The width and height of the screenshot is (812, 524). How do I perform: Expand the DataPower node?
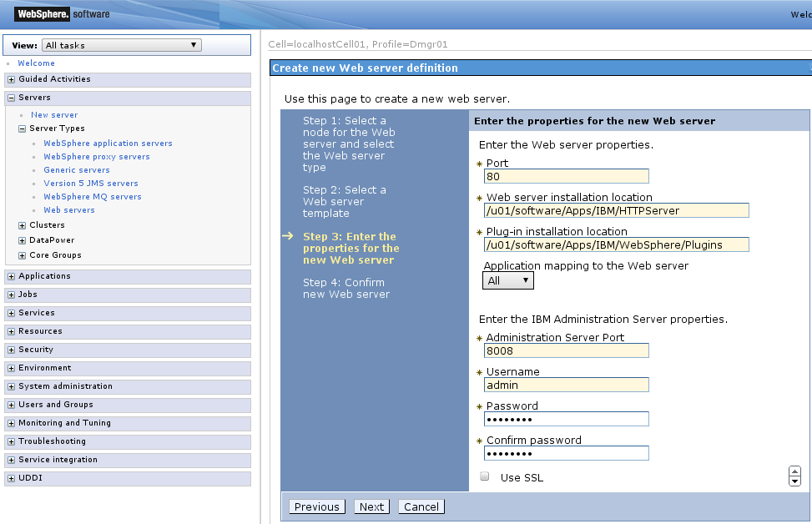23,240
